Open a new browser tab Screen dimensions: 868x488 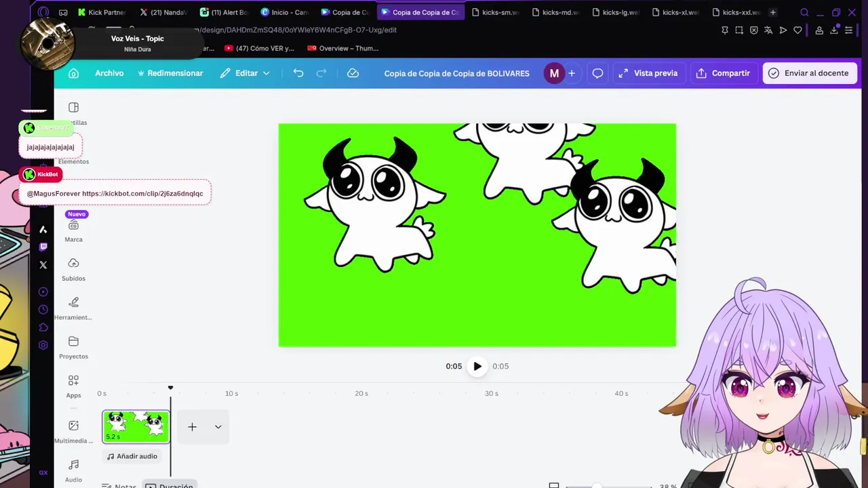772,12
